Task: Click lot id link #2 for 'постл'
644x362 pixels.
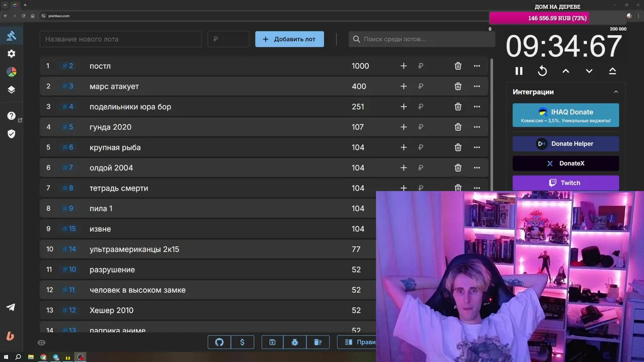Action: 68,66
